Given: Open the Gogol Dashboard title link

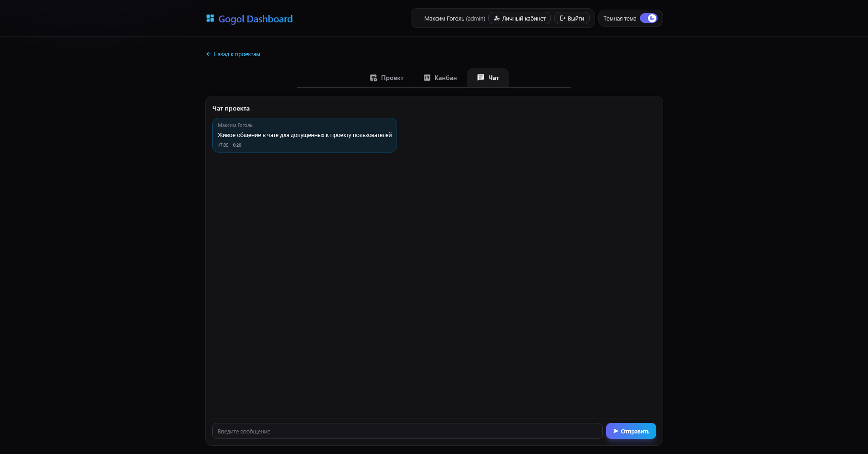Looking at the screenshot, I should point(255,19).
